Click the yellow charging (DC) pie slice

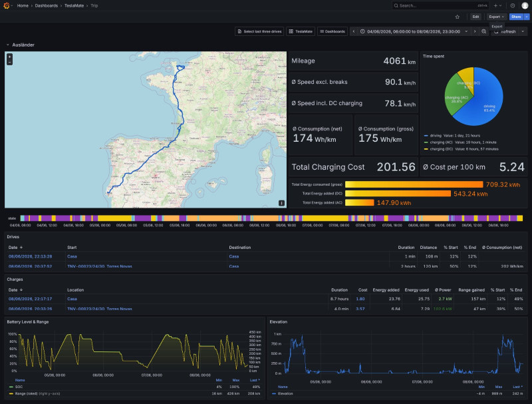pos(467,77)
